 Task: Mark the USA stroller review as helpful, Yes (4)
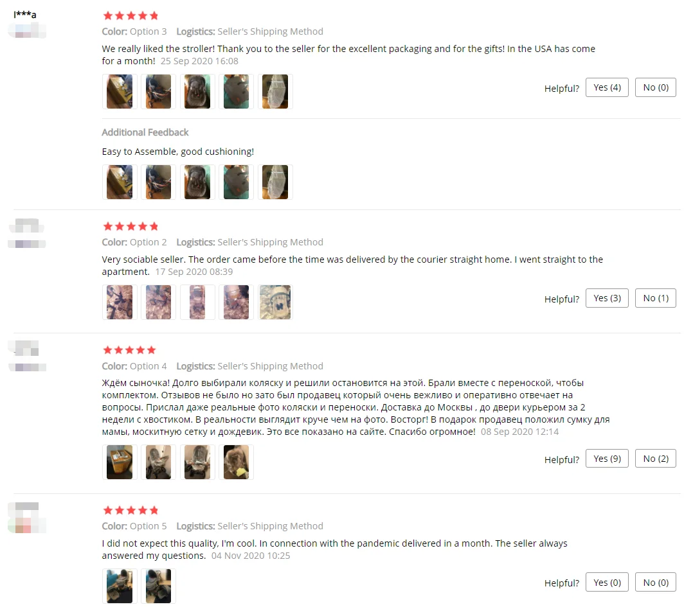pos(606,87)
